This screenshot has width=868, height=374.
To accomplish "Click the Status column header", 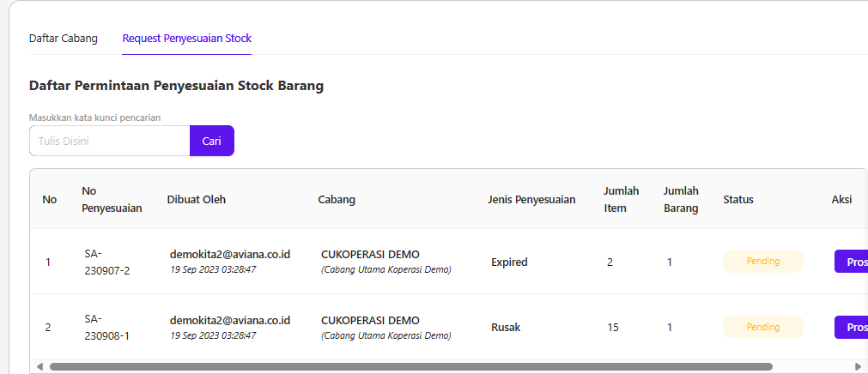I will coord(738,200).
